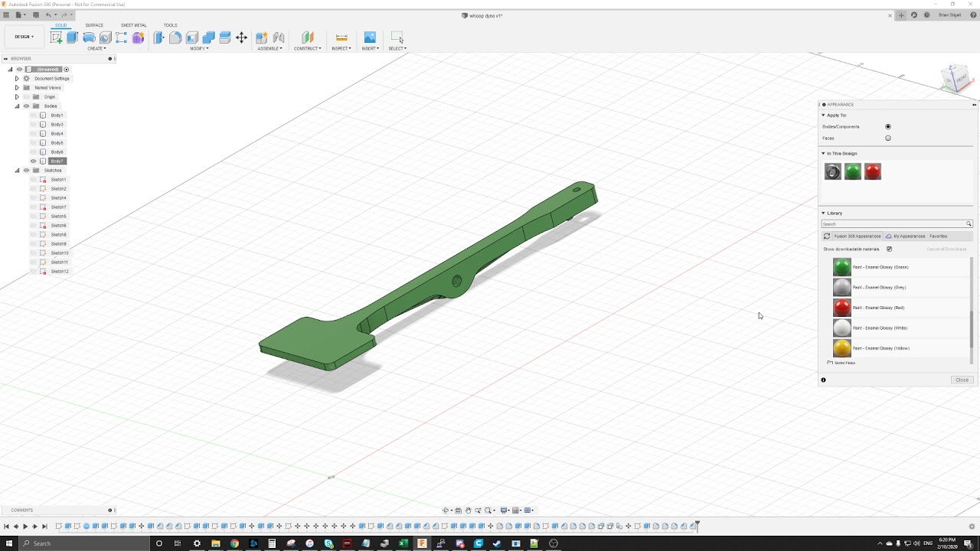Click the refresh library icon
This screenshot has width=980, height=551.
pos(827,236)
